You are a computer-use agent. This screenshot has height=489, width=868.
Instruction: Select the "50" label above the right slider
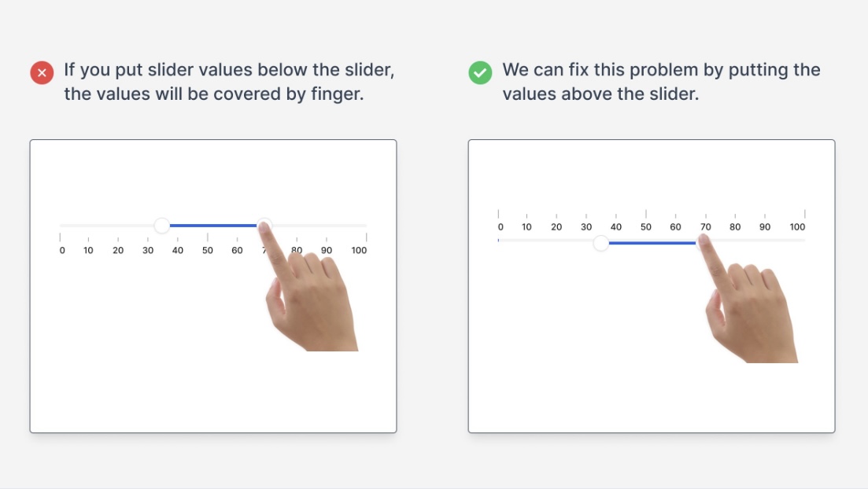[x=646, y=227]
